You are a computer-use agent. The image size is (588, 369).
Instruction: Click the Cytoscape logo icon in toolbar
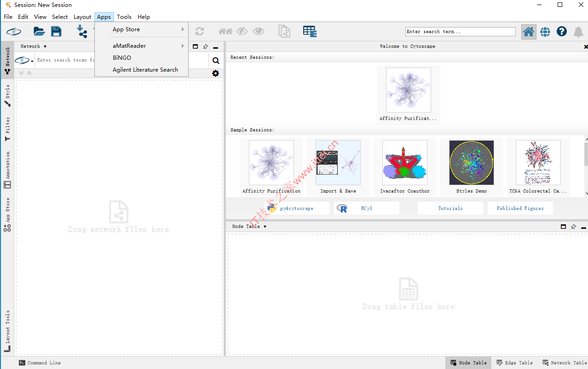click(x=14, y=31)
